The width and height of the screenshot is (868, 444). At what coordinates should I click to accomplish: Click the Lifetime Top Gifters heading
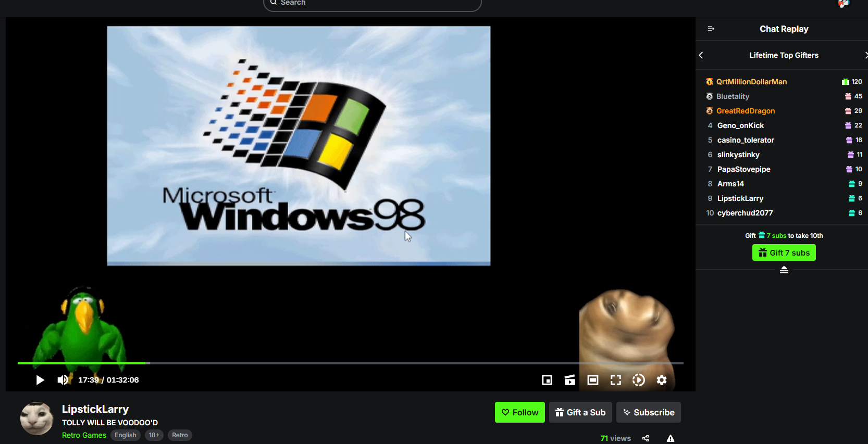[784, 55]
